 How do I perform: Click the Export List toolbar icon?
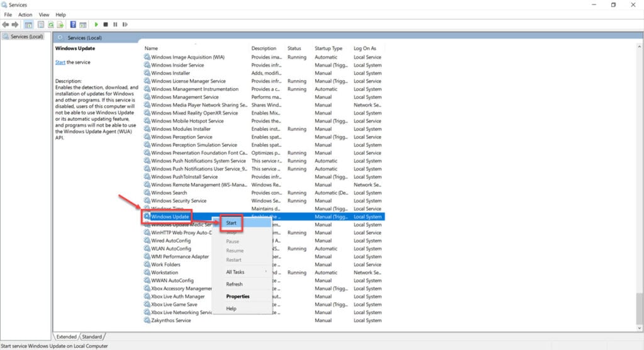(60, 25)
